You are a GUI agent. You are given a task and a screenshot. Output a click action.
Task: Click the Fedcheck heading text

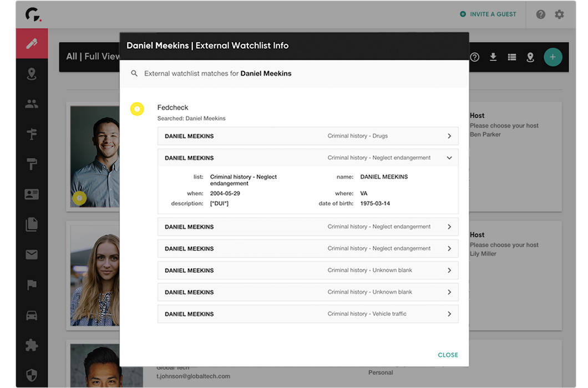pyautogui.click(x=173, y=108)
